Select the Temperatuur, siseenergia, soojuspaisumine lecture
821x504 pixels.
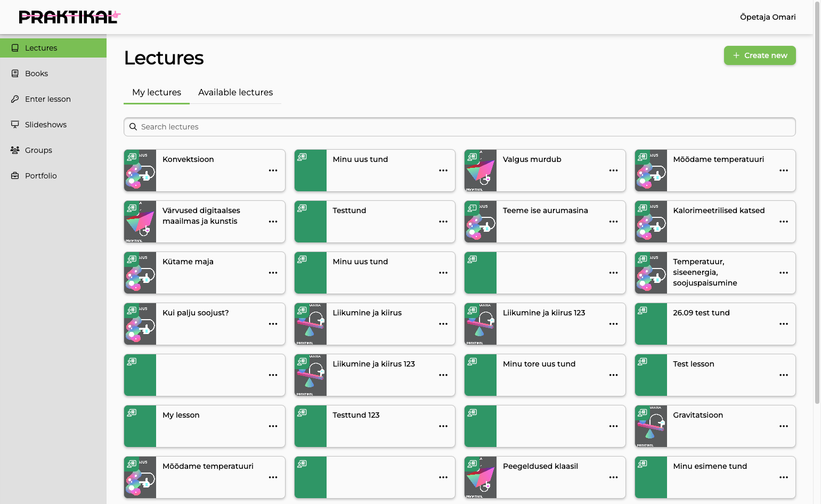[x=715, y=273]
